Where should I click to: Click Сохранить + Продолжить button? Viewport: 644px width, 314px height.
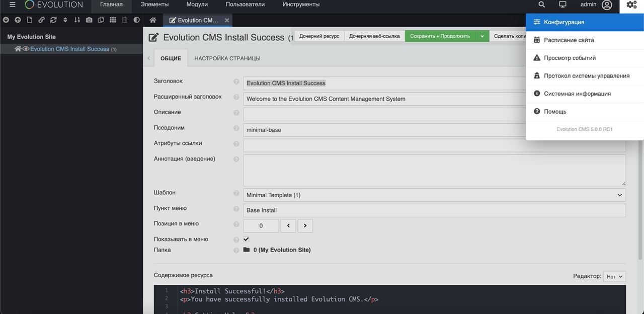pyautogui.click(x=440, y=36)
